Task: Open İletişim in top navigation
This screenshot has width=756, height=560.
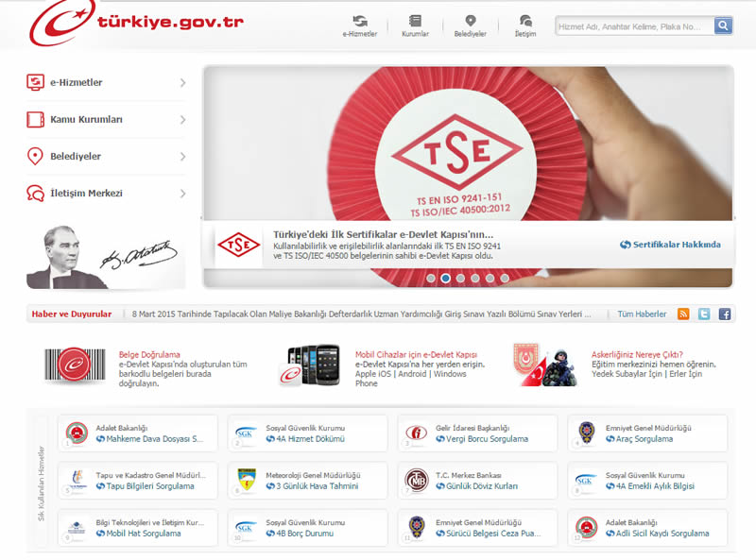Action: 524,25
